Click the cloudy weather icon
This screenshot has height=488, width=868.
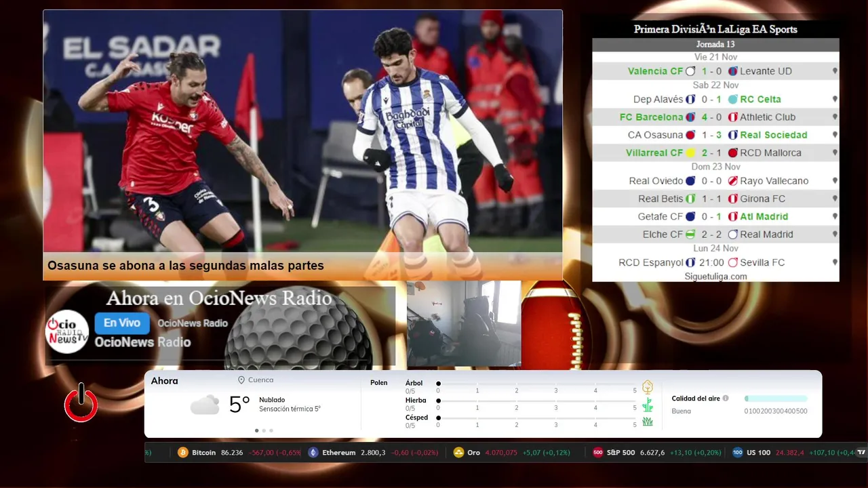point(205,405)
